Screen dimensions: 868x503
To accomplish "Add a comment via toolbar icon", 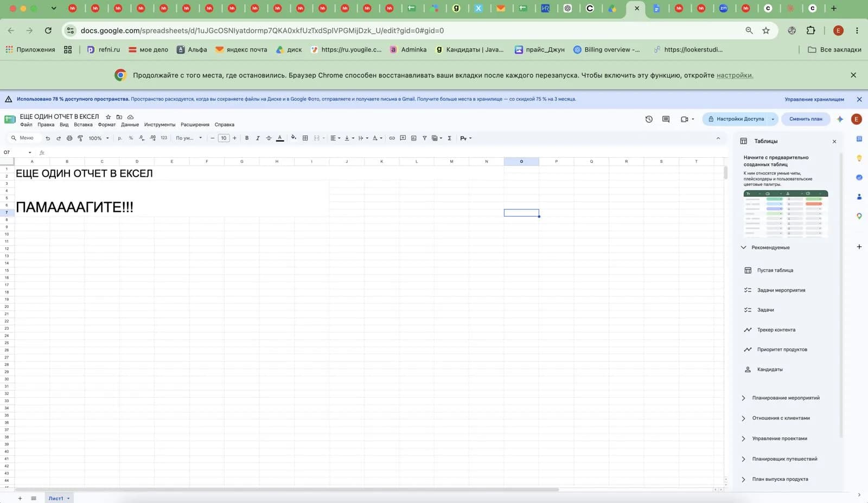I will click(403, 138).
